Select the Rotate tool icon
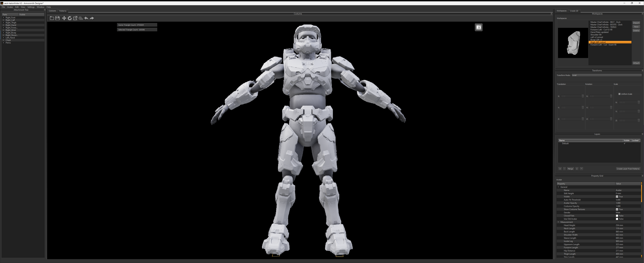Image resolution: width=644 pixels, height=263 pixels. click(x=70, y=18)
